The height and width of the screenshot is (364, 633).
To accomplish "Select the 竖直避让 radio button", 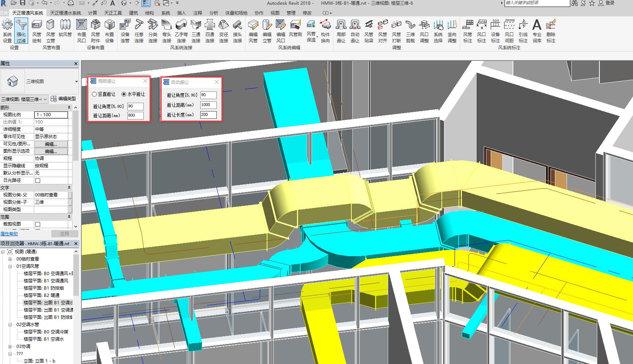I will tap(94, 94).
